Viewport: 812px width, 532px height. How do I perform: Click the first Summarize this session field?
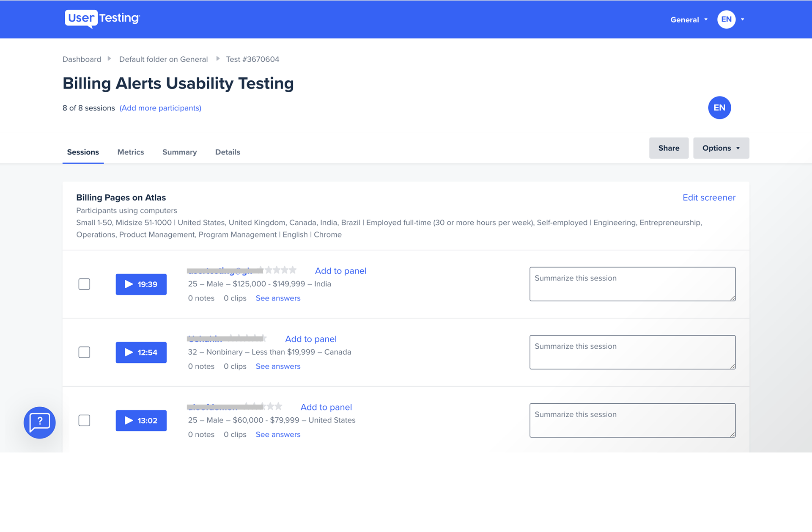(632, 284)
